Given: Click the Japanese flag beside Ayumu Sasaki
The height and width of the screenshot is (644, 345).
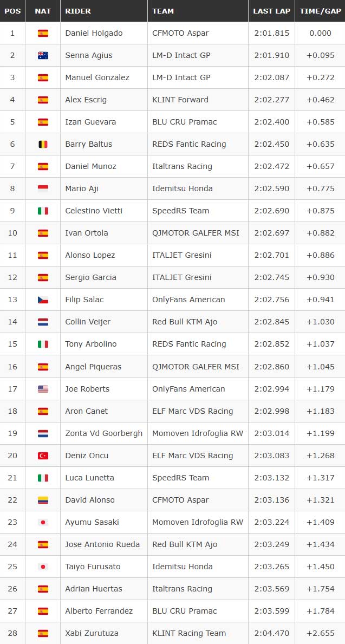Looking at the screenshot, I should pos(43,522).
